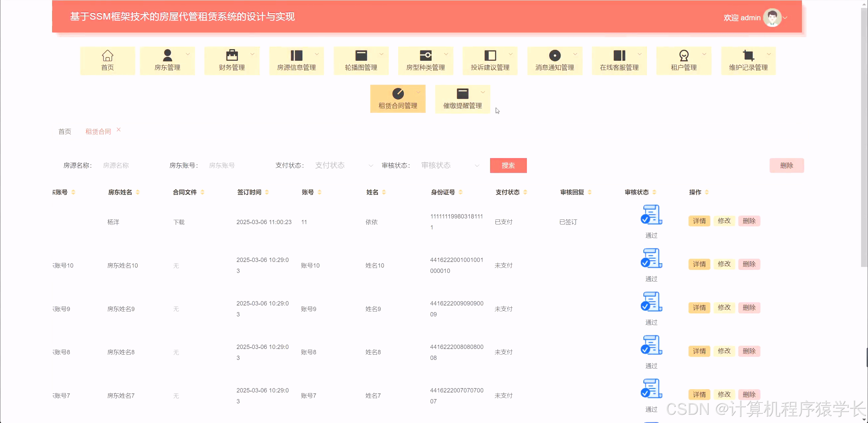The height and width of the screenshot is (423, 868).
Task: Close the 租赁合同 tab
Action: coord(118,129)
